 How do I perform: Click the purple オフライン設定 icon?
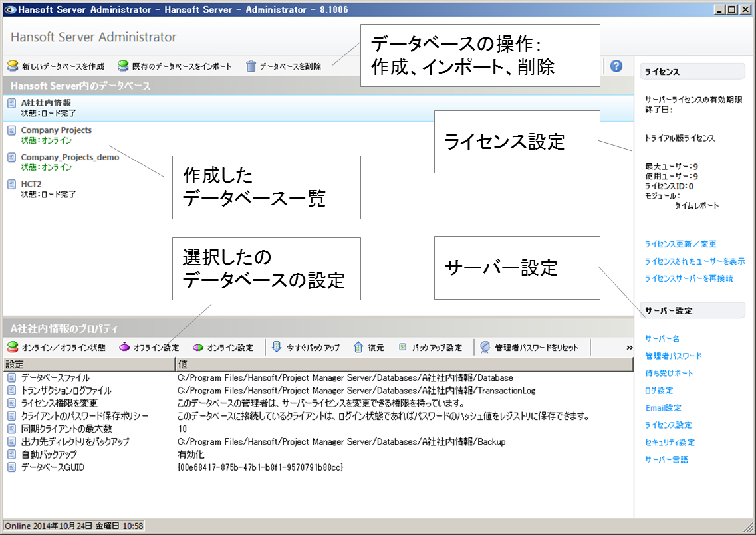point(124,347)
